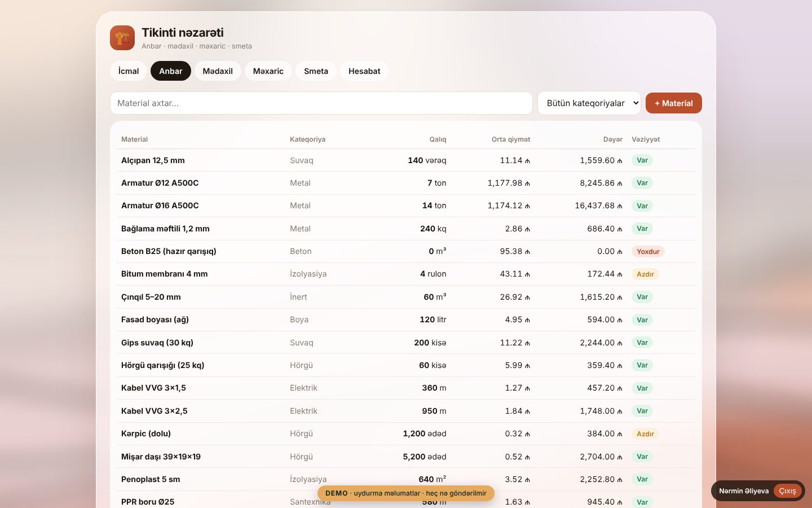Click the Azdır badge for Bitum membranı
This screenshot has height=508, width=812.
645,274
